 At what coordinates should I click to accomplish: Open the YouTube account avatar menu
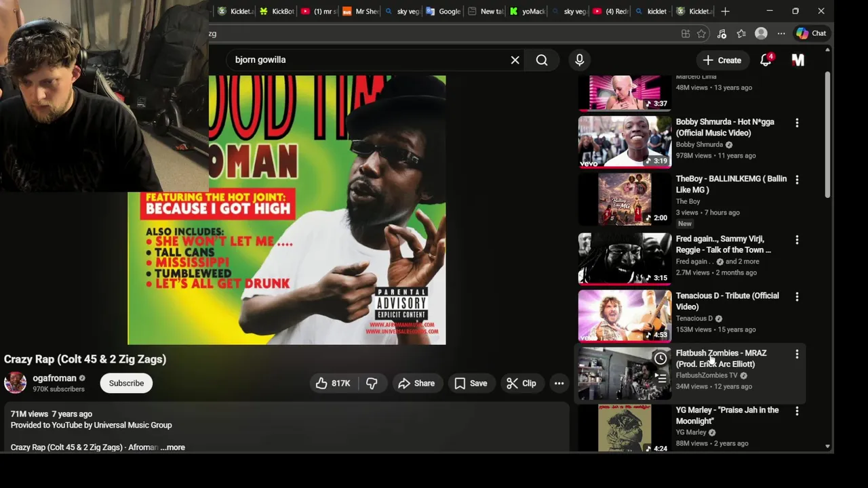point(798,60)
